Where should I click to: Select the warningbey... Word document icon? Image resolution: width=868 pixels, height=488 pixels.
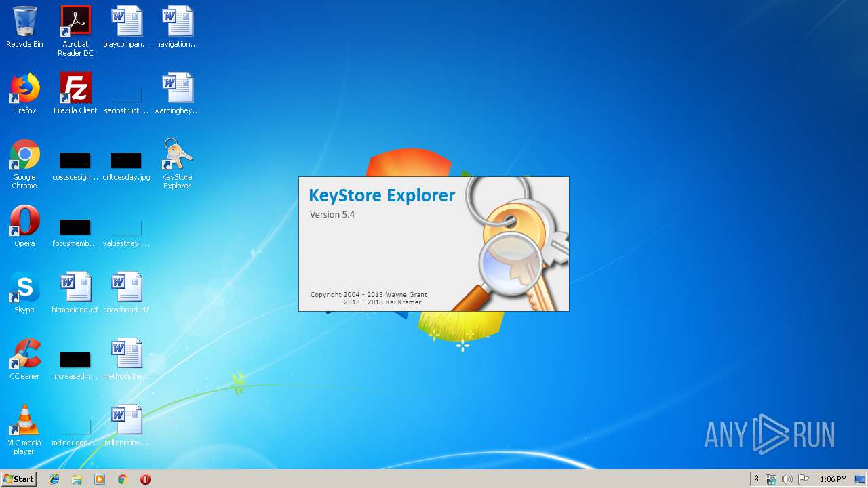[x=177, y=94]
